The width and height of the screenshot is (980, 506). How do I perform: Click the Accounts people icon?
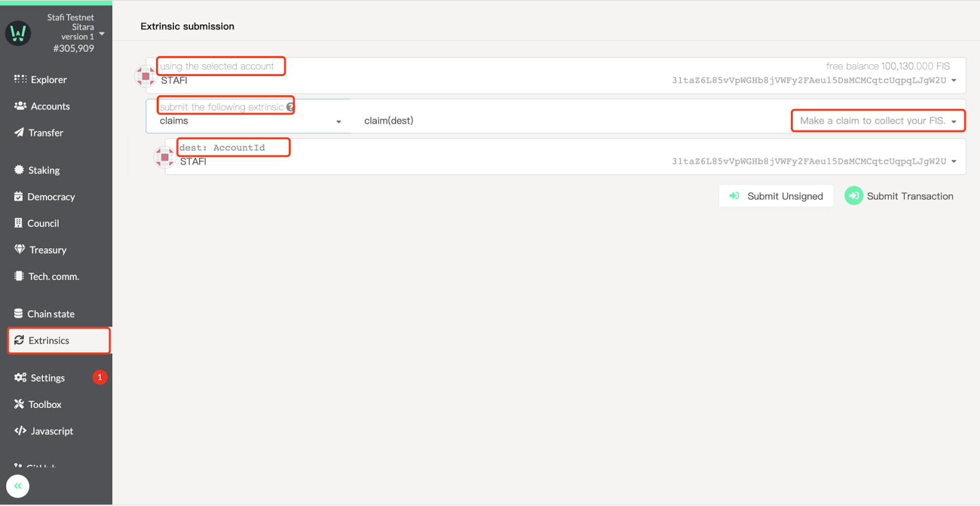click(x=20, y=105)
